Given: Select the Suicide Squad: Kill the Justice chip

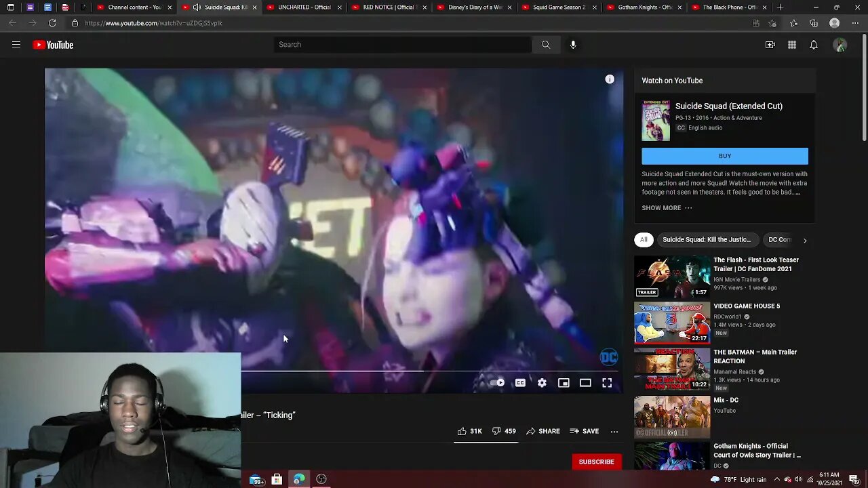Looking at the screenshot, I should [x=707, y=239].
